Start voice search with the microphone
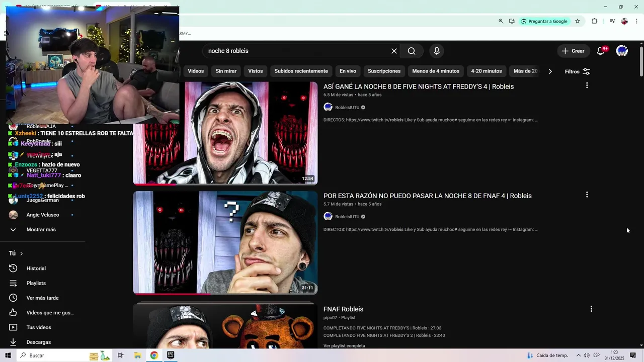 [437, 51]
